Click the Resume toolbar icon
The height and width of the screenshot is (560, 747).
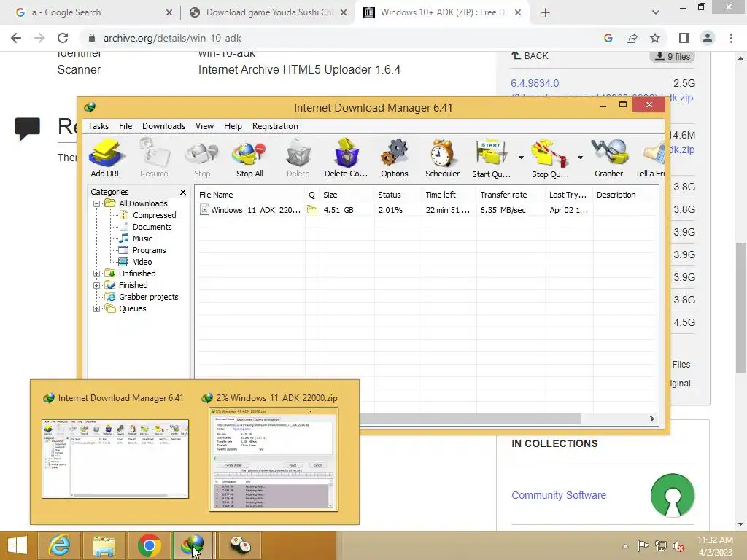pyautogui.click(x=154, y=158)
